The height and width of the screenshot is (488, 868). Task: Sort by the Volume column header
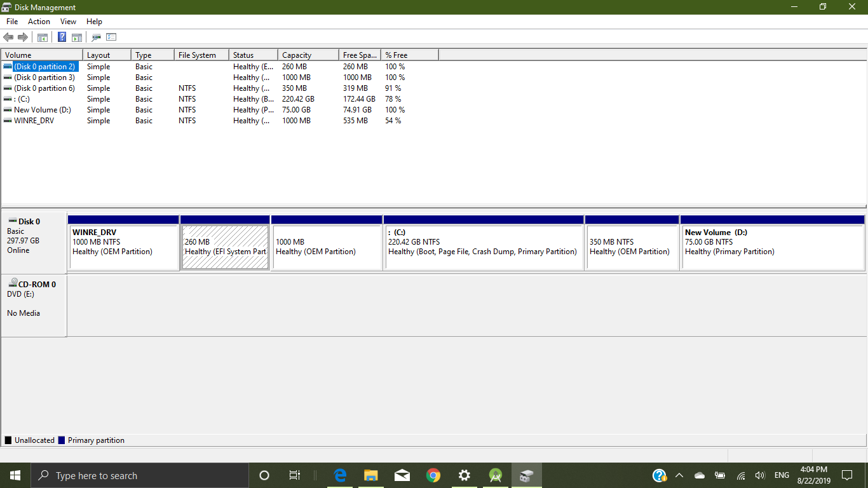pos(42,55)
